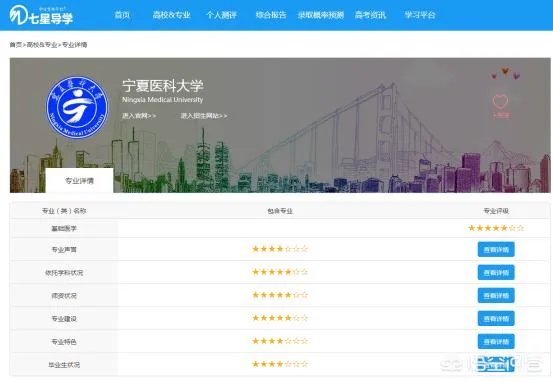The height and width of the screenshot is (382, 553).
Task: Open the 首页 menu item
Action: (x=122, y=15)
